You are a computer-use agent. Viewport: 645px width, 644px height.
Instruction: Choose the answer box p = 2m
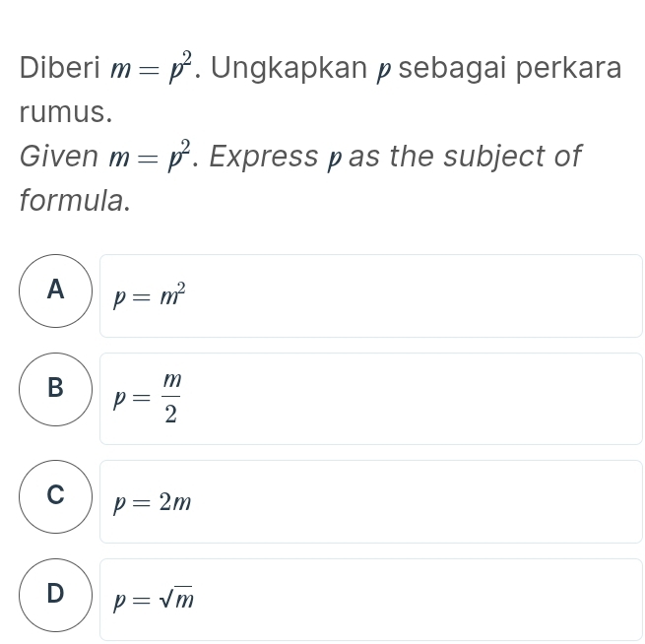(x=370, y=501)
